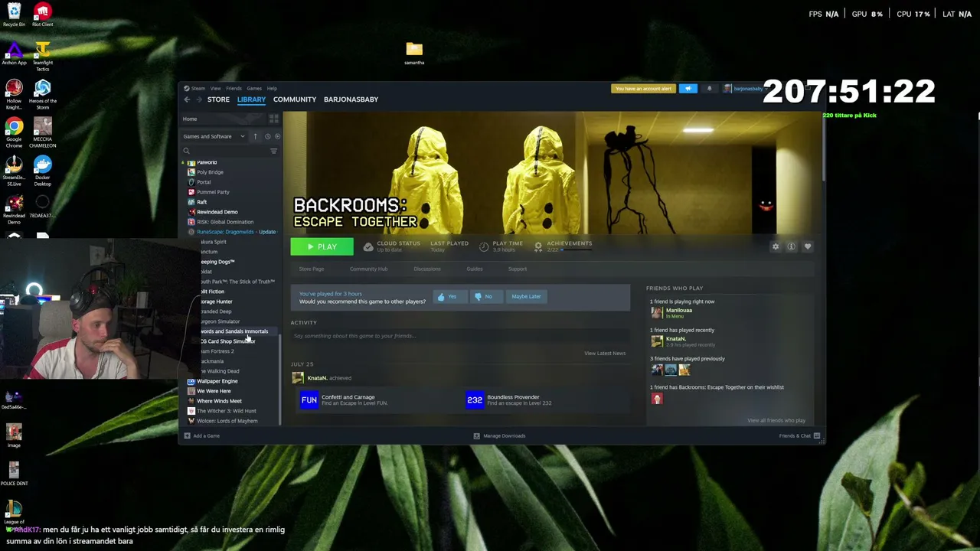Viewport: 980px width, 551px height.
Task: Click the Maybe Later button
Action: tap(526, 297)
